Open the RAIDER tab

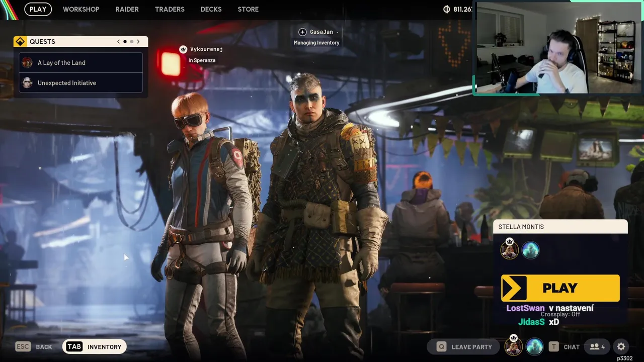pyautogui.click(x=127, y=9)
